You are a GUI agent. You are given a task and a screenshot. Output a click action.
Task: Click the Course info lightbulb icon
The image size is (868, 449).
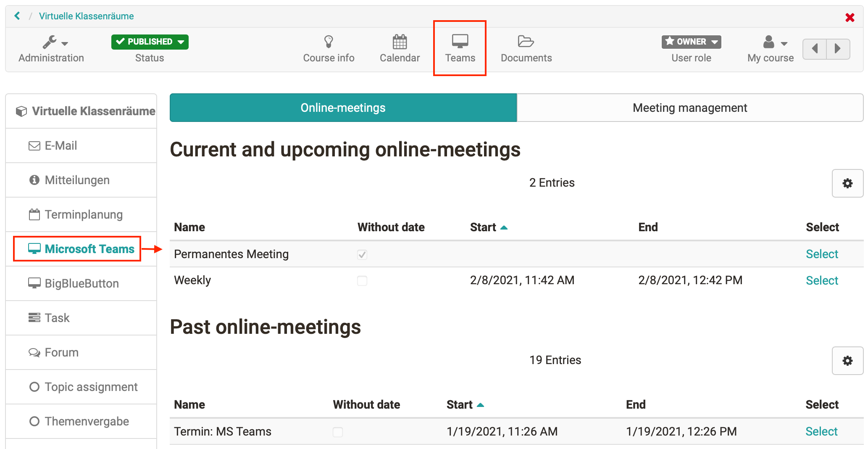coord(329,42)
